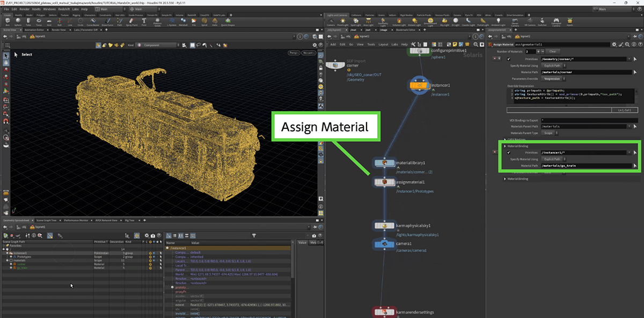Toggle checkbox for /Geometry/corner/* primitives
Screen dimensions: 644x318
(x=508, y=59)
